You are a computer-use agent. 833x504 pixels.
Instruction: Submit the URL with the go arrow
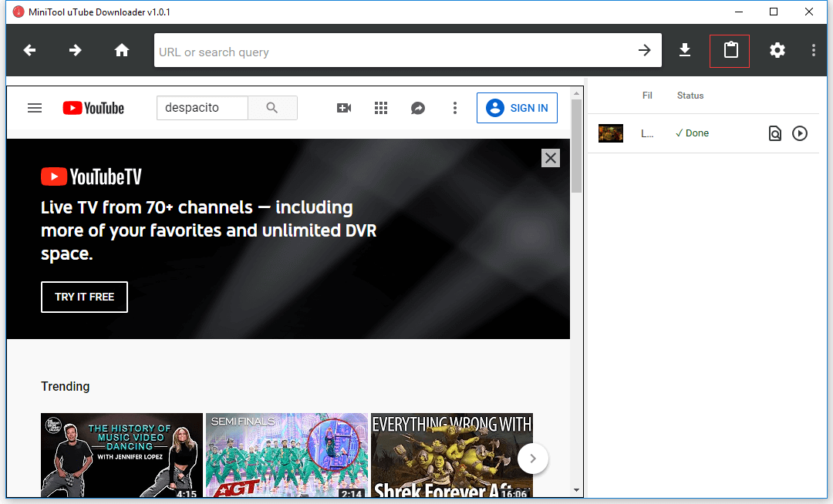click(x=644, y=50)
